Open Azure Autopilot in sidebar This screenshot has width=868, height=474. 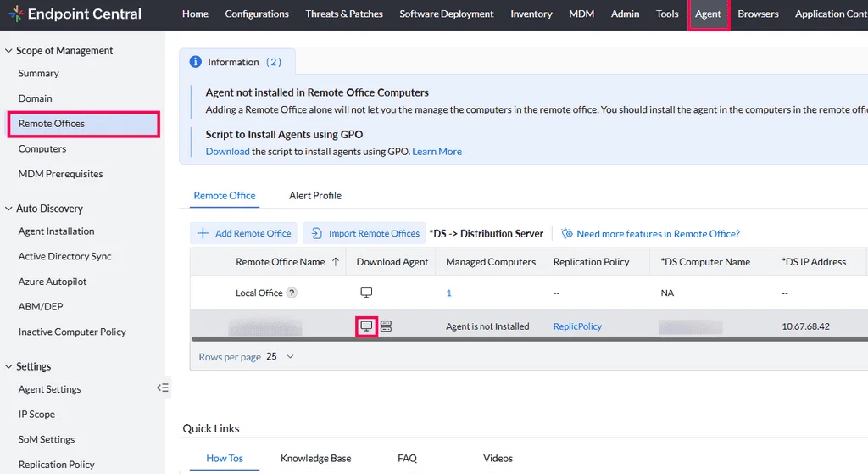point(52,282)
